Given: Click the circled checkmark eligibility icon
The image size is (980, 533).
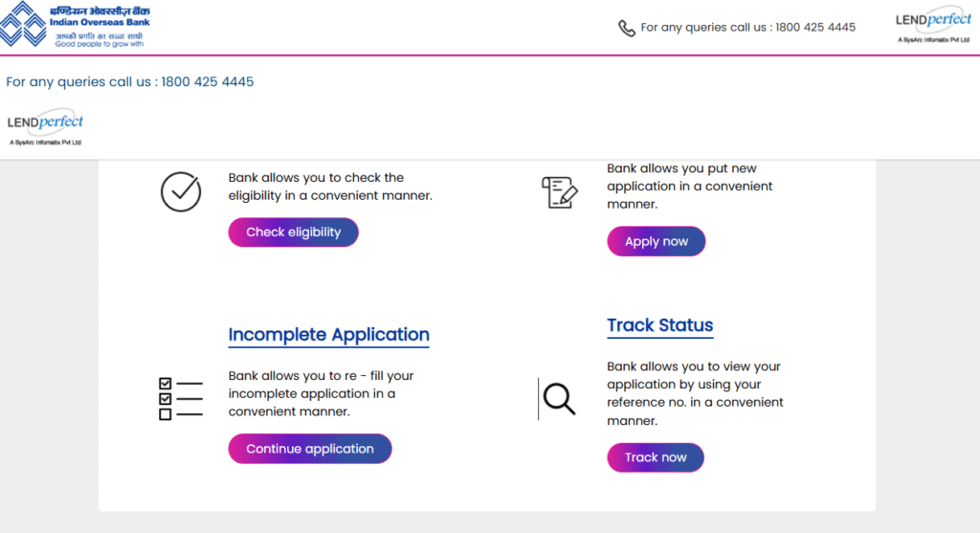Looking at the screenshot, I should (x=180, y=191).
